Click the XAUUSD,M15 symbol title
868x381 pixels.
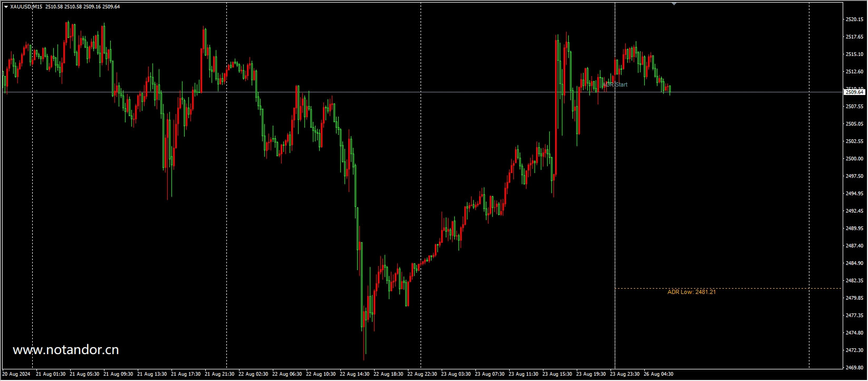pyautogui.click(x=26, y=7)
